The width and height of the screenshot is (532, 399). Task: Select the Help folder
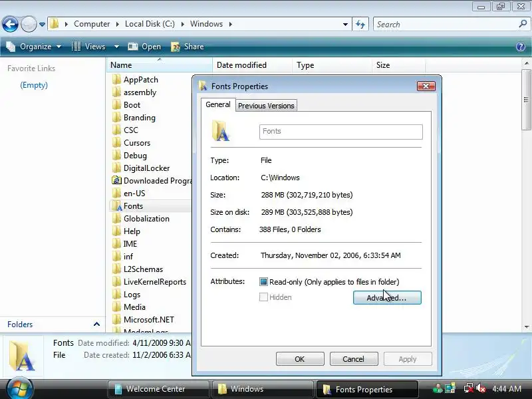[132, 231]
